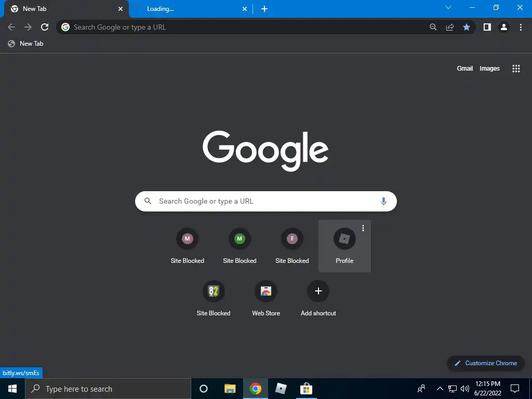Click the zoom magnifier icon in address bar
Image resolution: width=532 pixels, height=399 pixels.
pos(433,27)
